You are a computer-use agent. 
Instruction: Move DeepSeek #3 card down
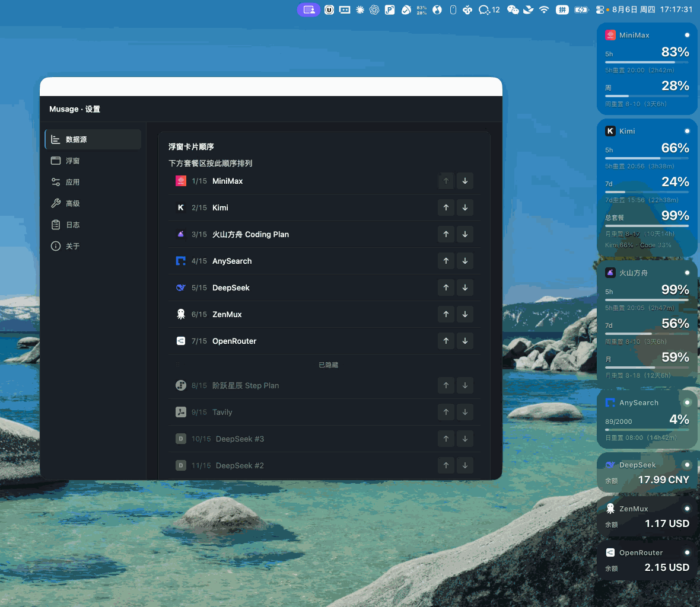(464, 439)
